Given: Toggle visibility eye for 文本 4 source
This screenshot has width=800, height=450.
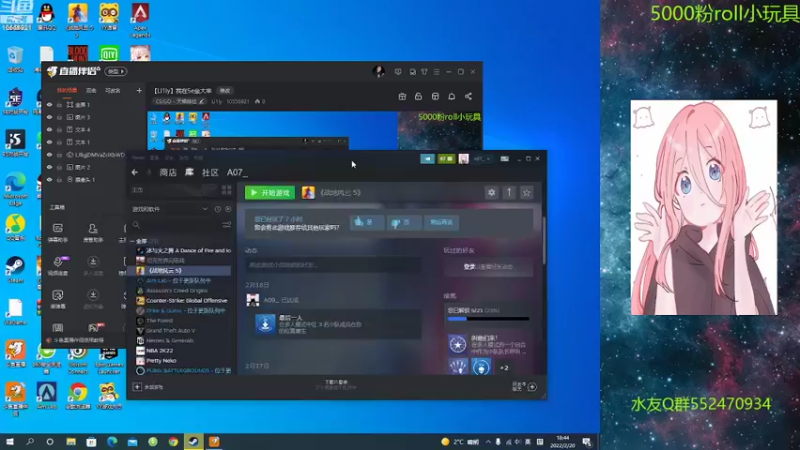Looking at the screenshot, I should pyautogui.click(x=49, y=130).
